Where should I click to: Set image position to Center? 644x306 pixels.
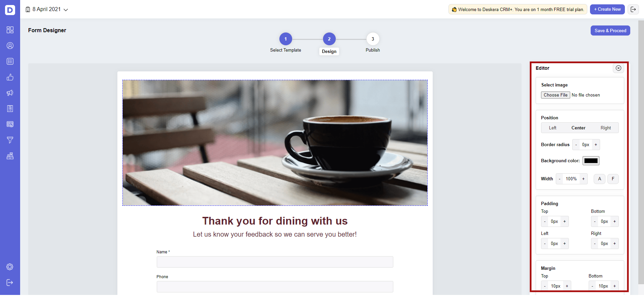pyautogui.click(x=578, y=128)
